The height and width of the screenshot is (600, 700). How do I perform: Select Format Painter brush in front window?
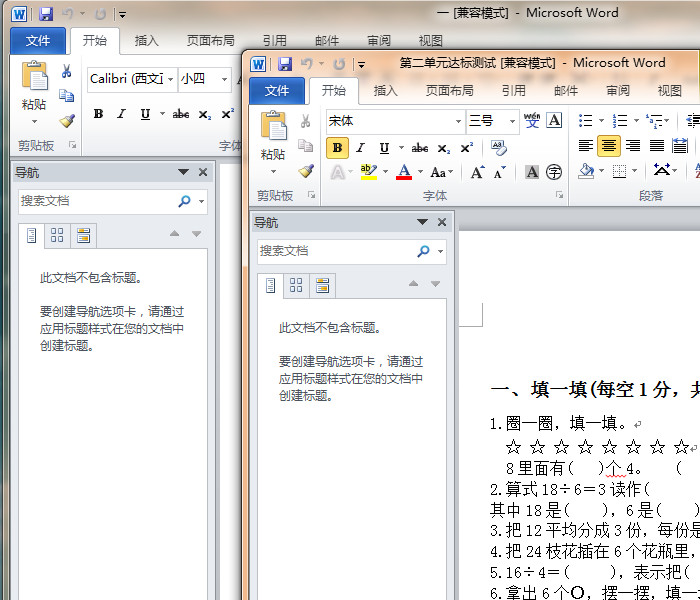[x=306, y=171]
